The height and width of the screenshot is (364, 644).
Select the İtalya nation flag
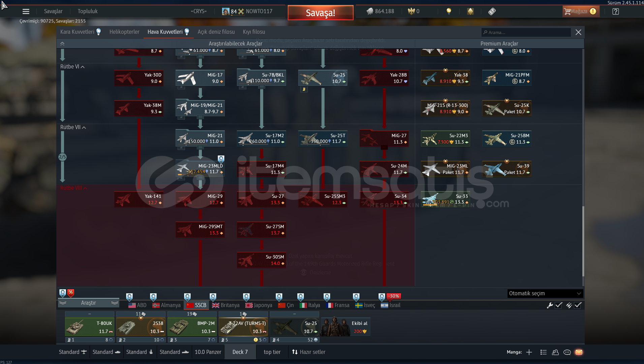pos(310,305)
